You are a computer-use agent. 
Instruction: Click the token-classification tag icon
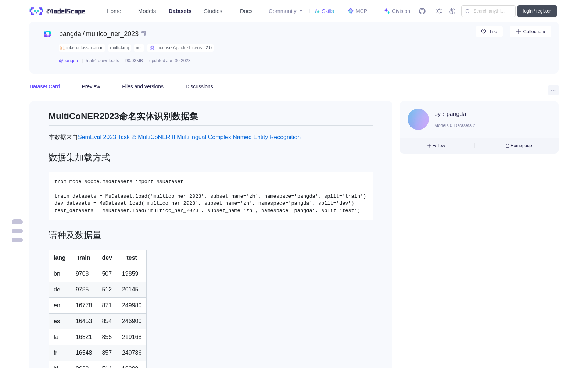click(62, 48)
